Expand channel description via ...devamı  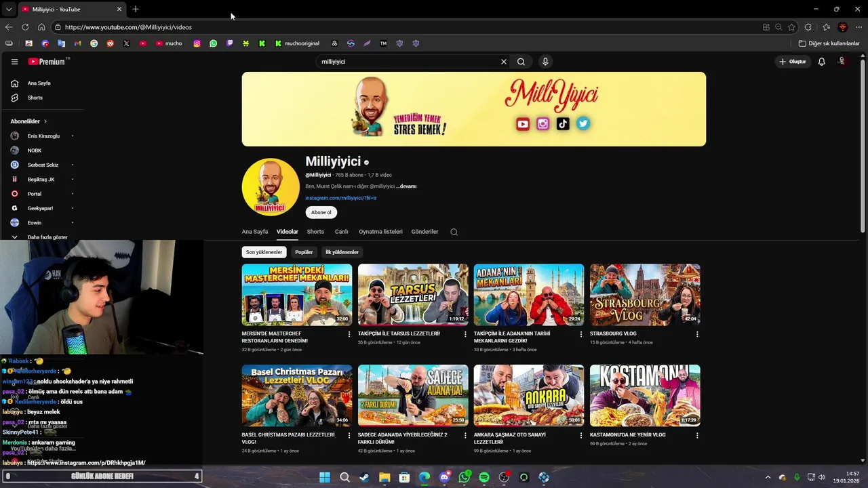click(406, 186)
